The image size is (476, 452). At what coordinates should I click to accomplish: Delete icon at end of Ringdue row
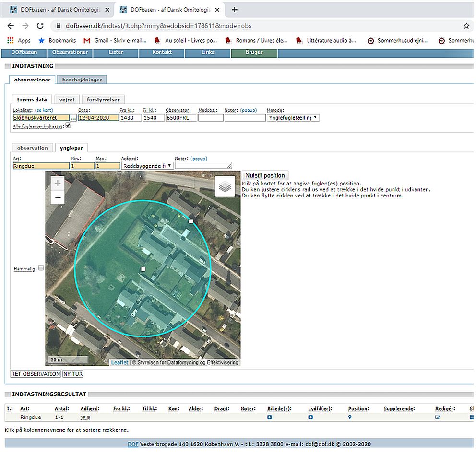coord(472,417)
